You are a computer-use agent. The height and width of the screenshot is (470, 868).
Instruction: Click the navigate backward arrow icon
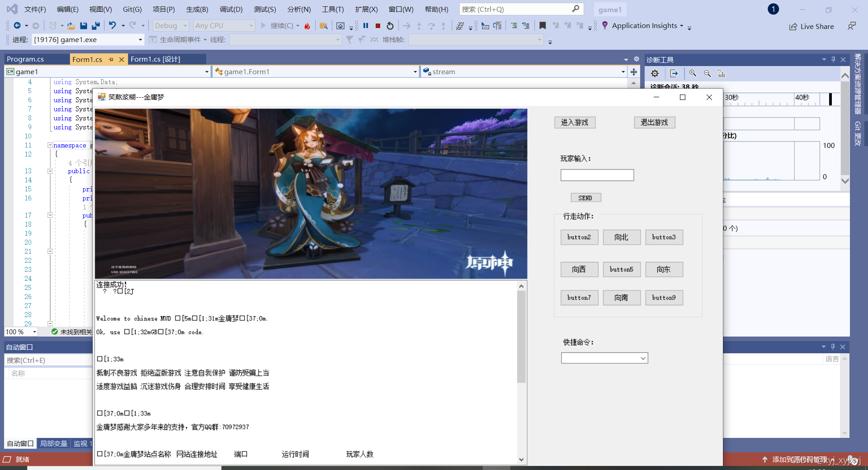coord(17,26)
